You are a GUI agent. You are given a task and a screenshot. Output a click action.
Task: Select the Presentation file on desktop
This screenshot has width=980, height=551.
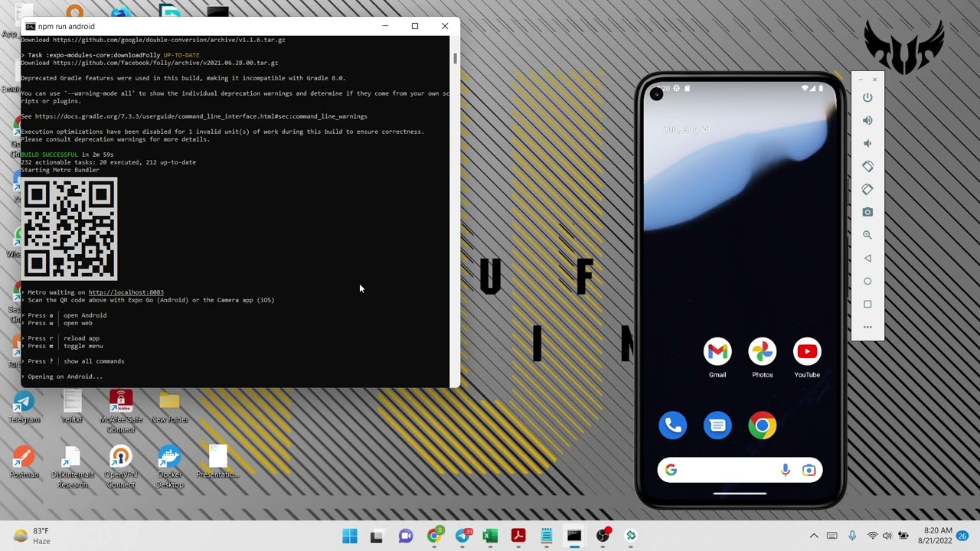click(x=217, y=461)
